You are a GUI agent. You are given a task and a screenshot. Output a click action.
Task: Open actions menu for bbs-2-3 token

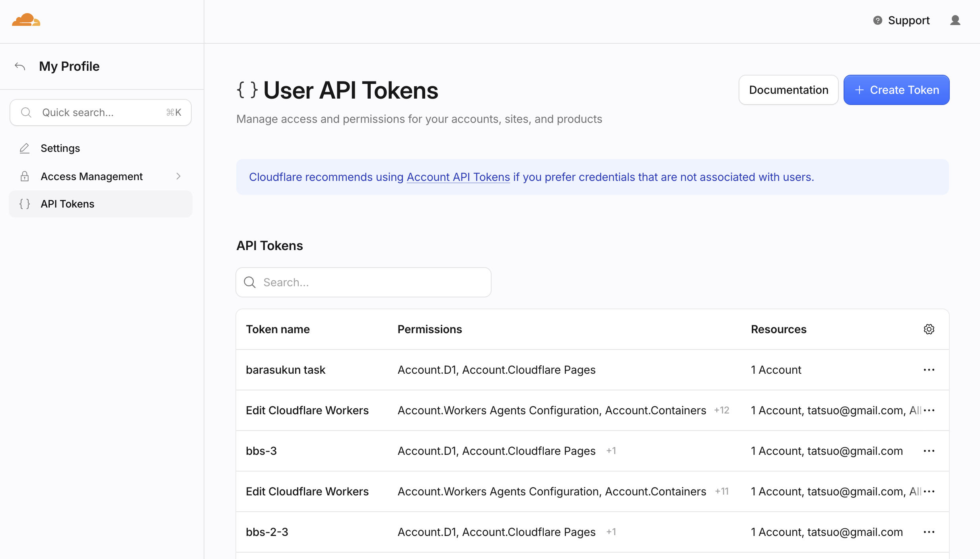pos(929,532)
